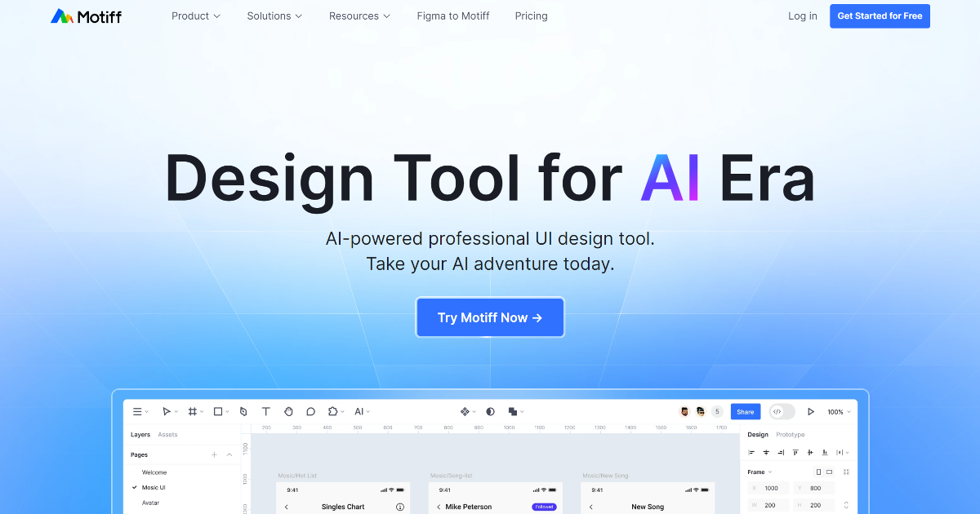This screenshot has height=514, width=980.
Task: Click the boolean operations icon
Action: [x=514, y=411]
